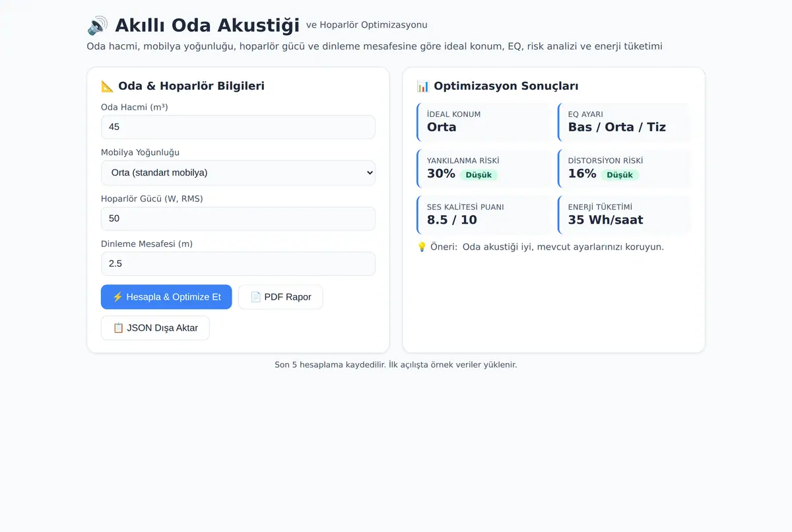Export with JSON Dışa Aktar button

(x=155, y=328)
